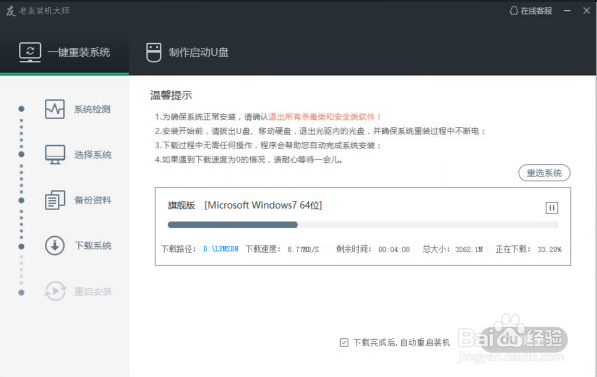Viewport: 597px width, 377px height.
Task: Click the 选择系统 step label
Action: [x=93, y=155]
